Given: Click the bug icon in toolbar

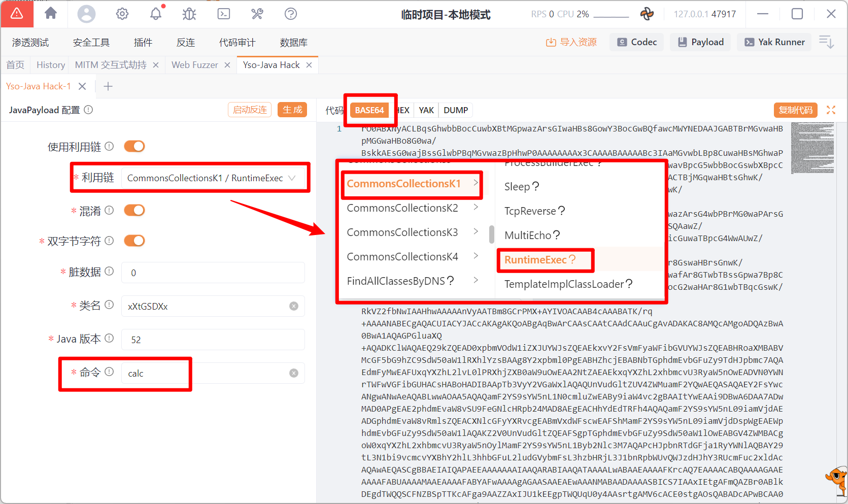Looking at the screenshot, I should (189, 14).
